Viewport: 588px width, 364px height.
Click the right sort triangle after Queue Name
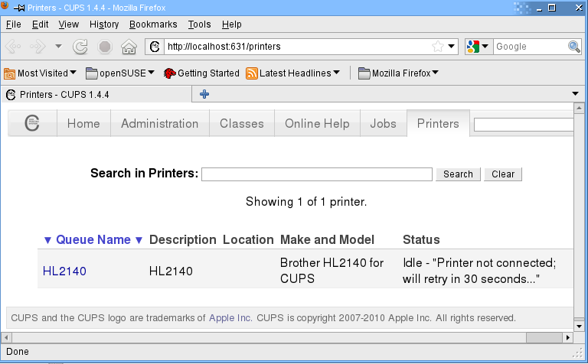[139, 240]
